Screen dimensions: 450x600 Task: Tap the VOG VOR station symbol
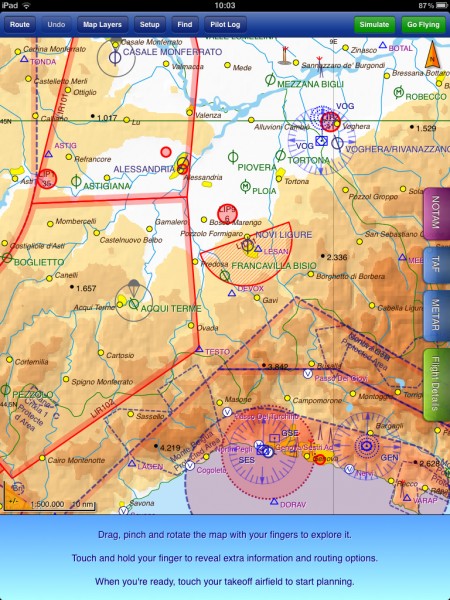(321, 141)
